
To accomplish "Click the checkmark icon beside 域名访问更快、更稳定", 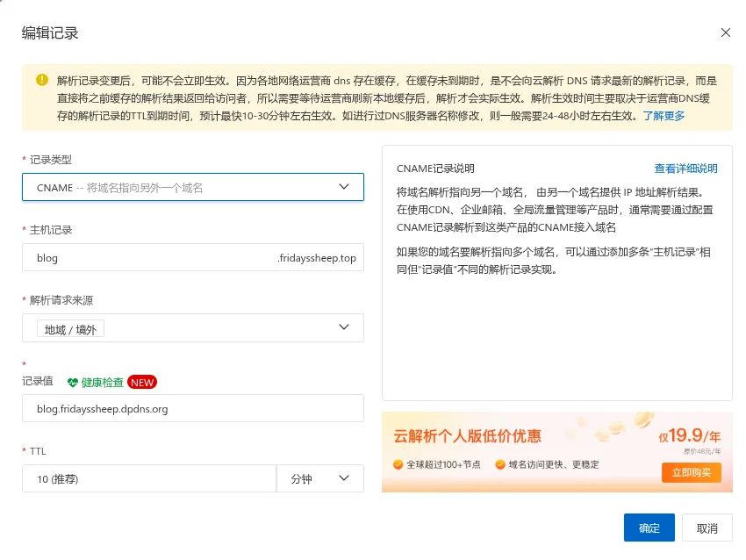I will pos(499,466).
